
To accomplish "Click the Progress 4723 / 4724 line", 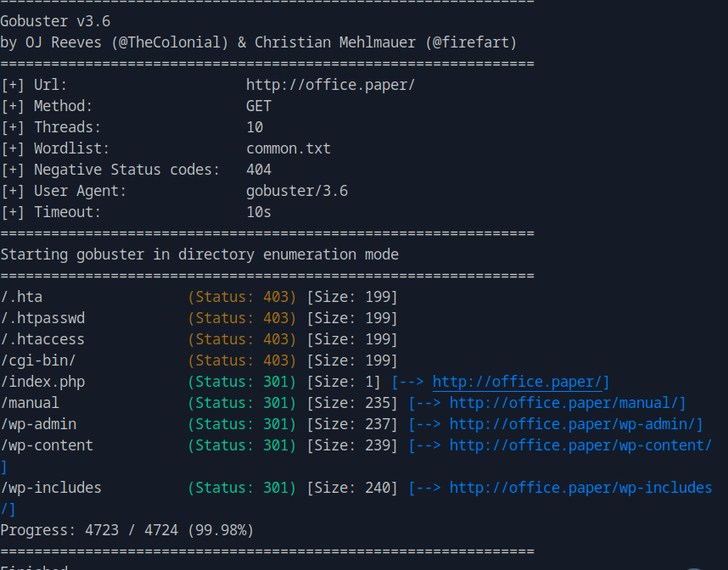I will [127, 530].
